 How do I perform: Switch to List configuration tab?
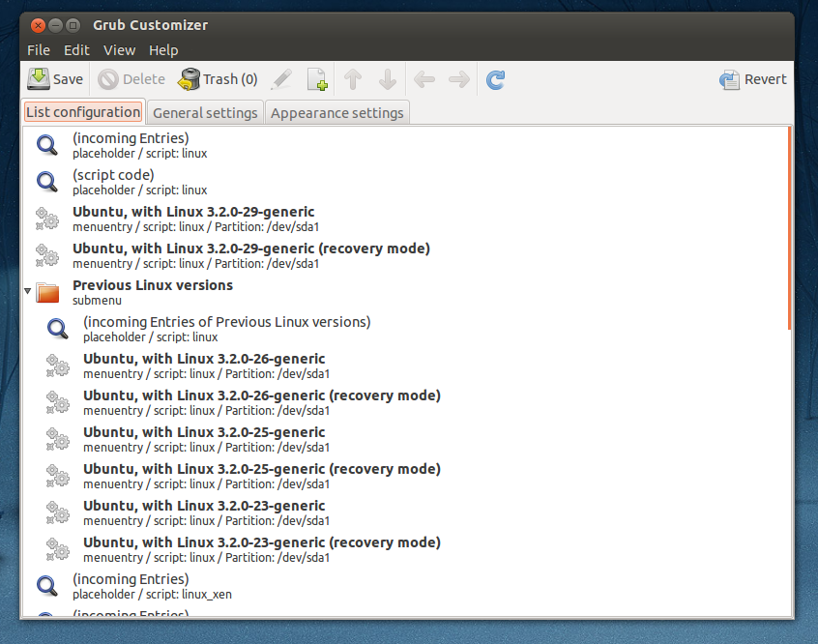(x=83, y=111)
